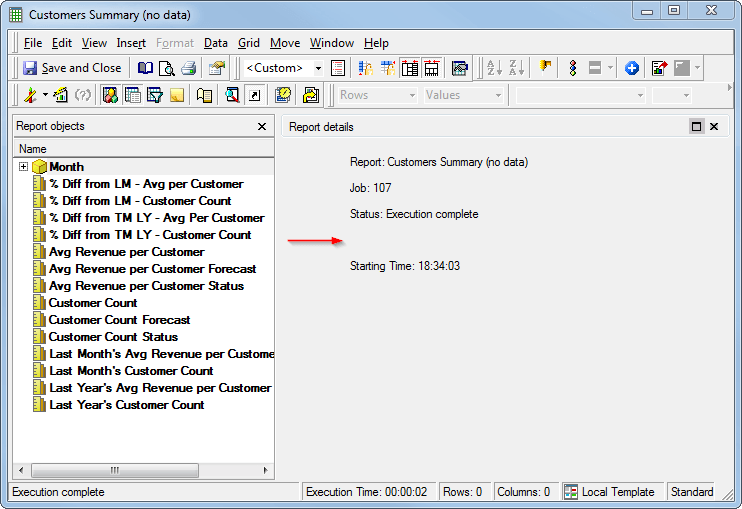Toggle the page-by flag icon
Viewport: 742px width, 509px height.
(204, 95)
